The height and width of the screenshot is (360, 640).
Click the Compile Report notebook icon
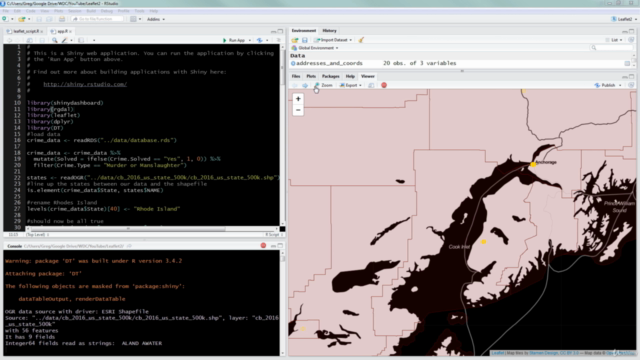point(81,40)
